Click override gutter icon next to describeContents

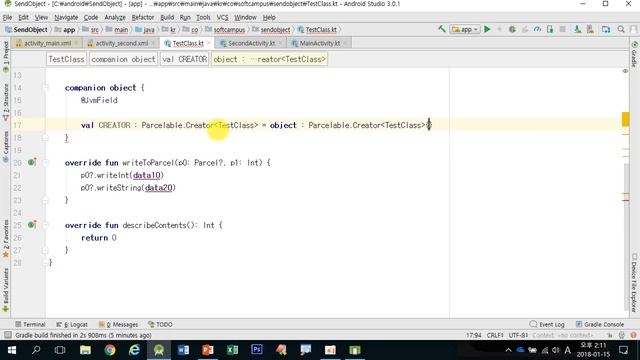point(32,225)
